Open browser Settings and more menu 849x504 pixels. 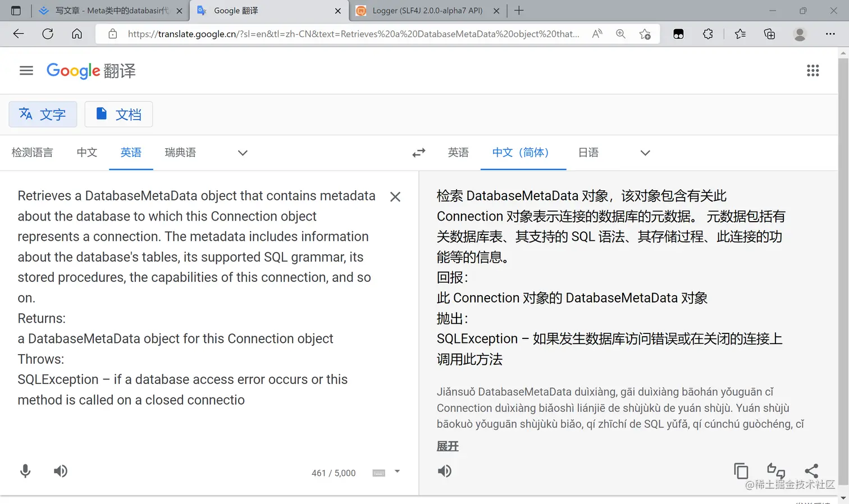(830, 34)
